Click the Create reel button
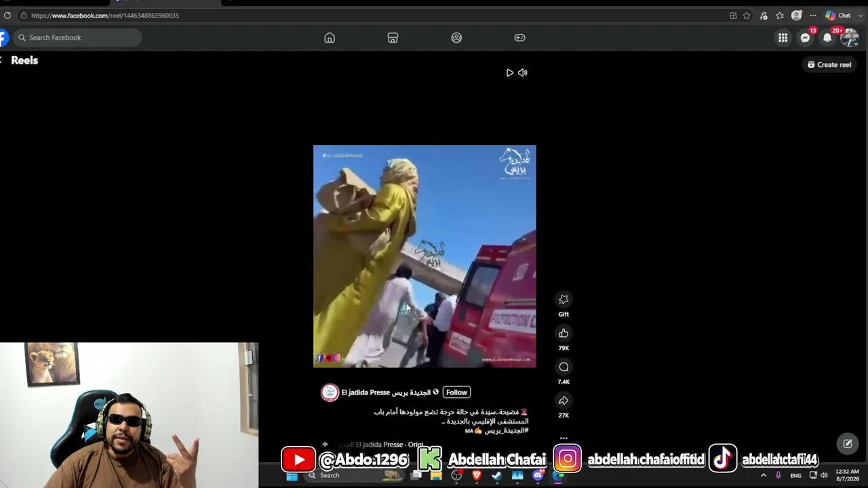Screen dimensions: 868x488 [829, 64]
